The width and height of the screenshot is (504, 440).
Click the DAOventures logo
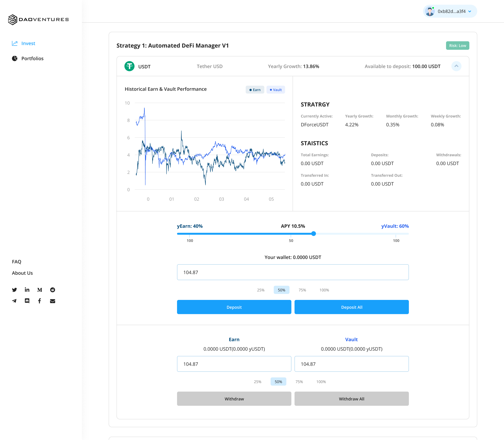[x=38, y=20]
